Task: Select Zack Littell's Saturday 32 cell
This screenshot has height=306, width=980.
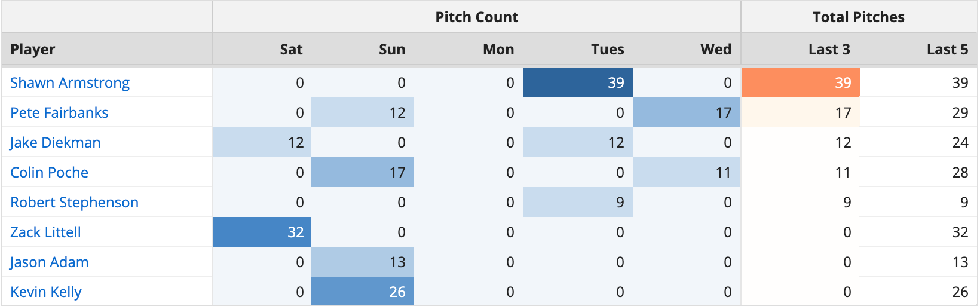Action: [262, 232]
